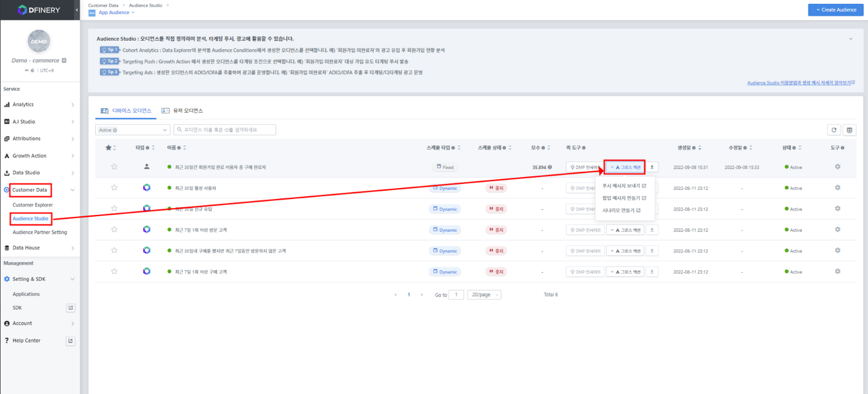Open Customer Explorer in the sidebar
The height and width of the screenshot is (394, 868).
33,205
